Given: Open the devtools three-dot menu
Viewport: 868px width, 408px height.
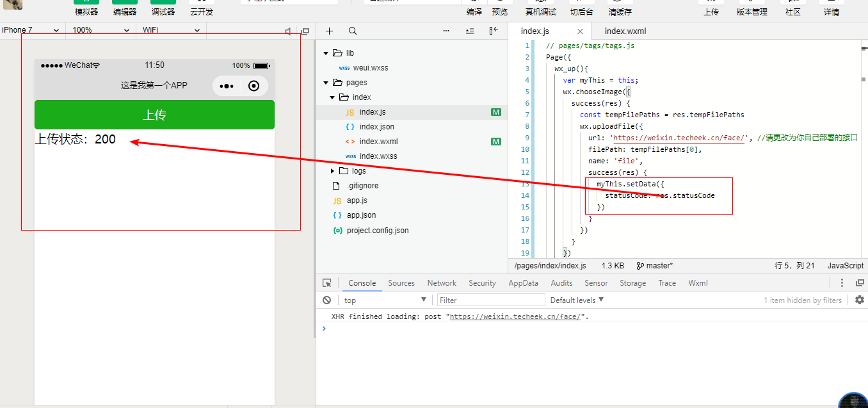Looking at the screenshot, I should tap(842, 283).
